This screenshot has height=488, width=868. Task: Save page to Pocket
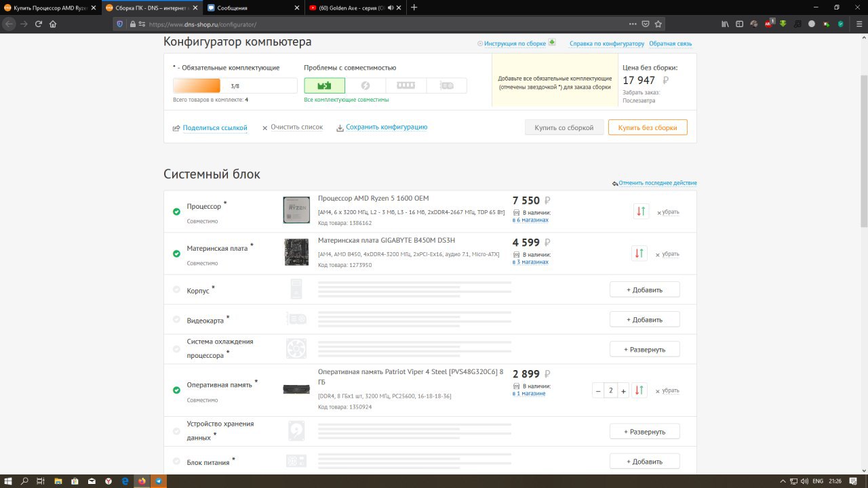[646, 24]
